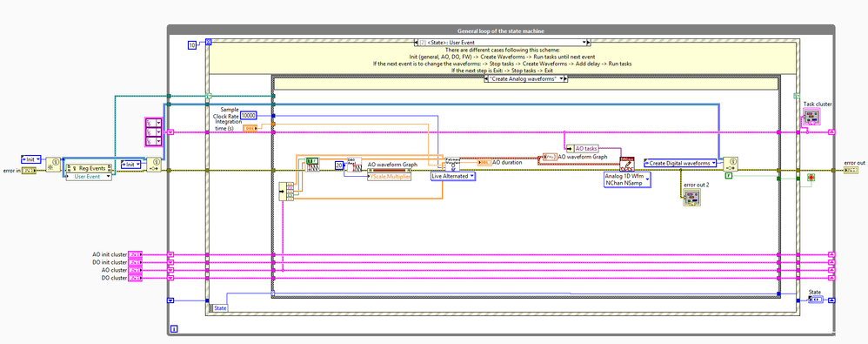
Task: Click the Create User Event node beside error in
Action: (52, 164)
